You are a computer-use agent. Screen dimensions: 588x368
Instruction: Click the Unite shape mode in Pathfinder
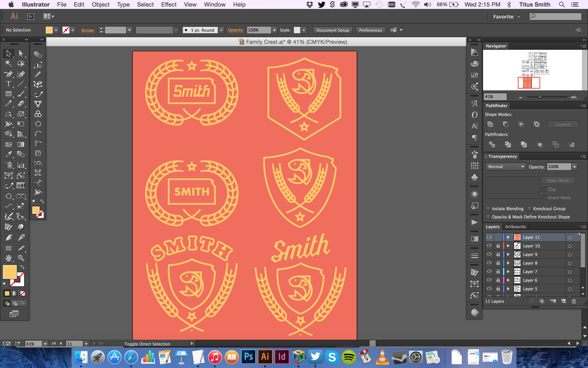point(490,124)
